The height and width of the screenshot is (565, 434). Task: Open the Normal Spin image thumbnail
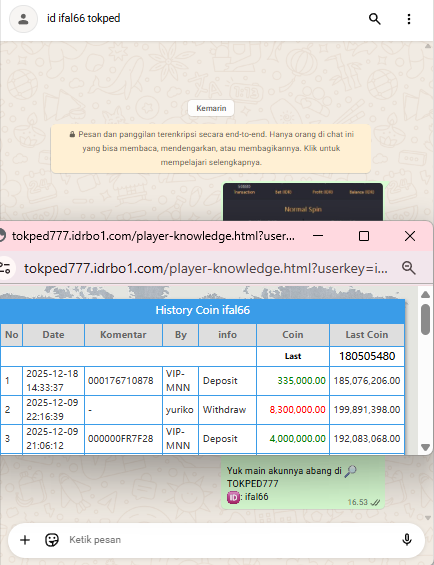pyautogui.click(x=303, y=202)
